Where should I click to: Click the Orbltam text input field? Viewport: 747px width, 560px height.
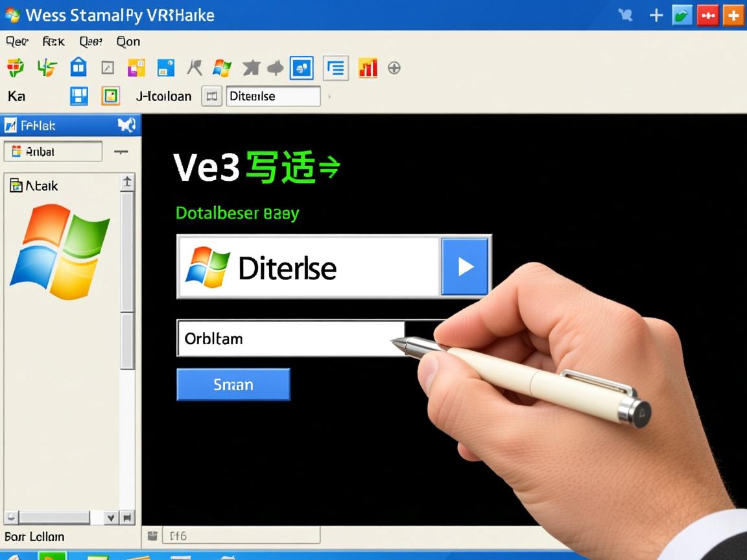click(290, 338)
